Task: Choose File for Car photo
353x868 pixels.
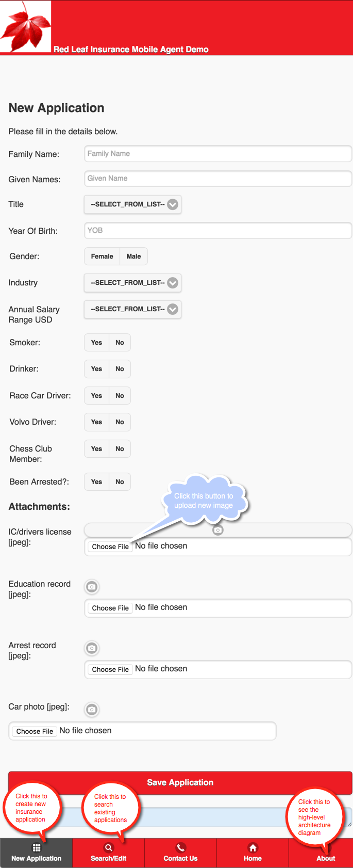Action: 35,731
